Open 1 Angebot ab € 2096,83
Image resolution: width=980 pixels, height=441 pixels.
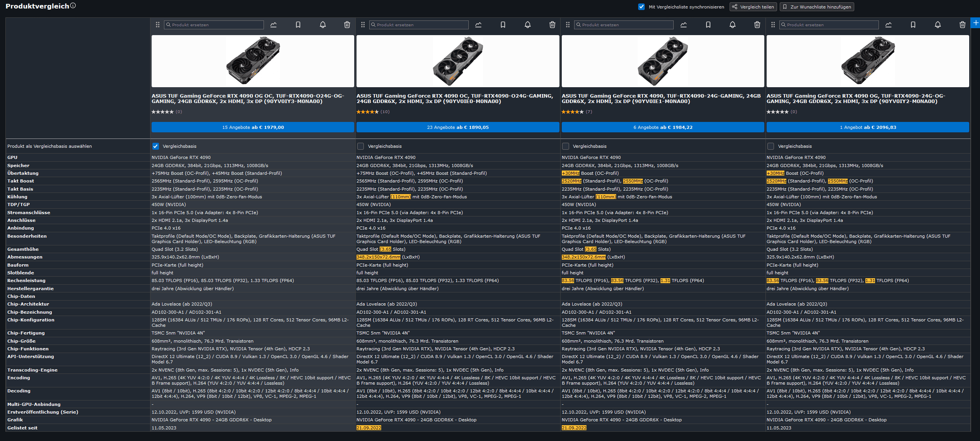click(x=868, y=127)
